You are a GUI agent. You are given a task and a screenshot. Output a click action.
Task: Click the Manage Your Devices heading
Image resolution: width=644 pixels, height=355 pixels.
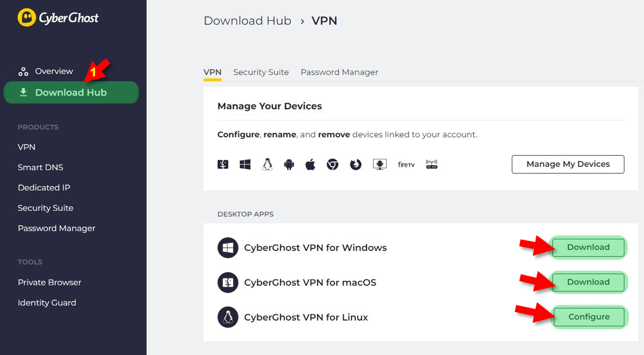click(x=269, y=106)
